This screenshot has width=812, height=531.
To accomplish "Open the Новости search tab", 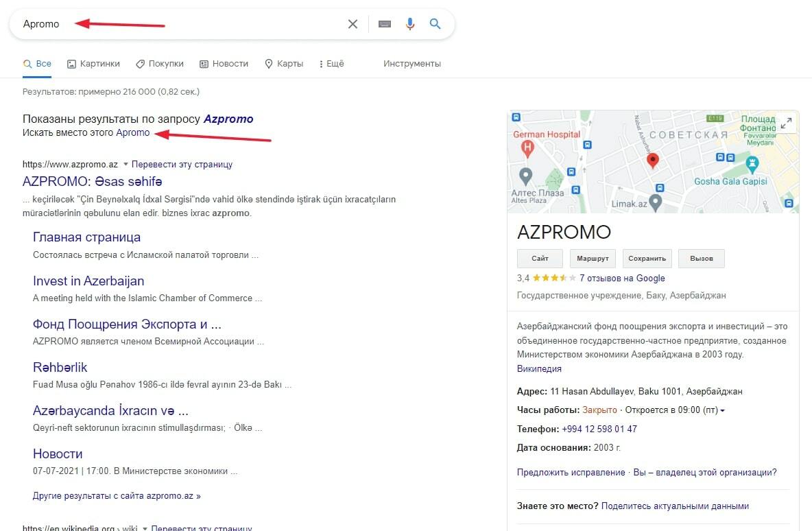I will pos(224,64).
